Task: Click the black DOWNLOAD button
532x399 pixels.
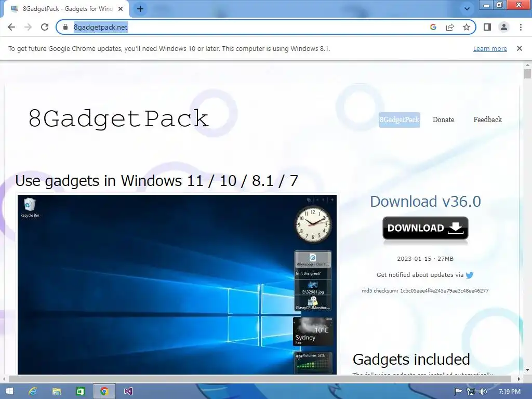Action: [x=425, y=228]
